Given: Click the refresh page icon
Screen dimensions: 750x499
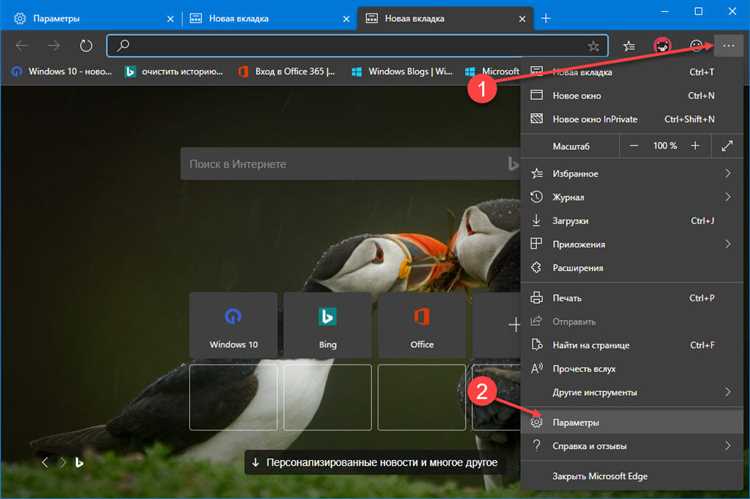Looking at the screenshot, I should click(x=86, y=45).
